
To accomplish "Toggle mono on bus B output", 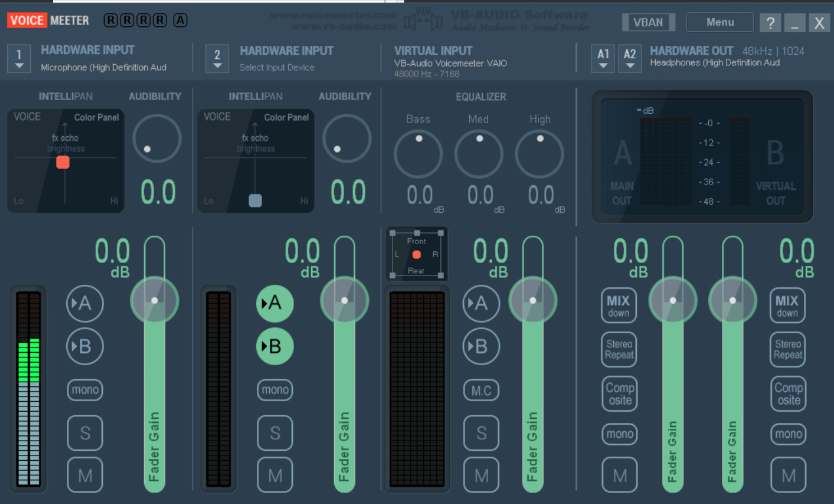I will (x=787, y=434).
